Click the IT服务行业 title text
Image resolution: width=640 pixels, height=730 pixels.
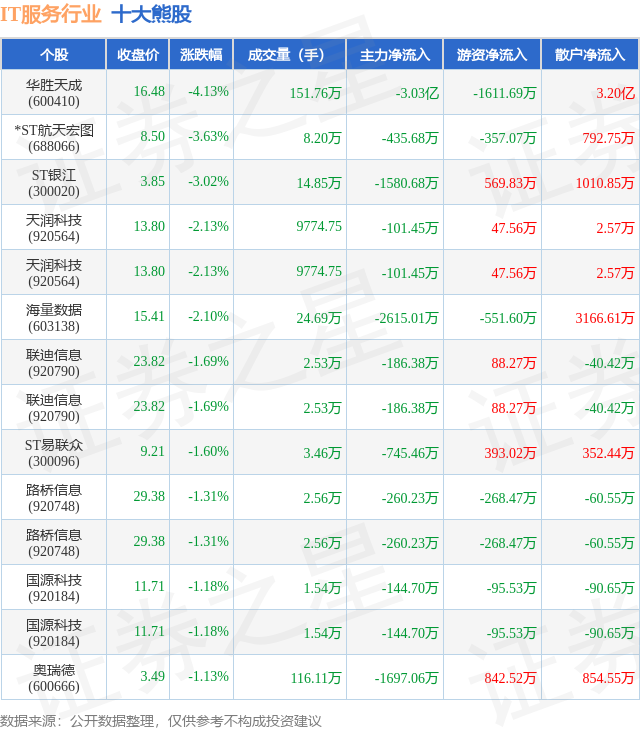tap(51, 14)
